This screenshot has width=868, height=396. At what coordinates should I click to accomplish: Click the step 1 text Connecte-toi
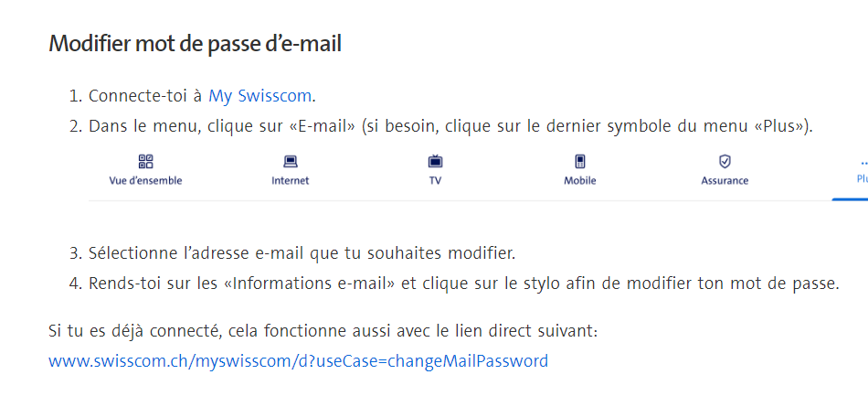click(x=139, y=96)
